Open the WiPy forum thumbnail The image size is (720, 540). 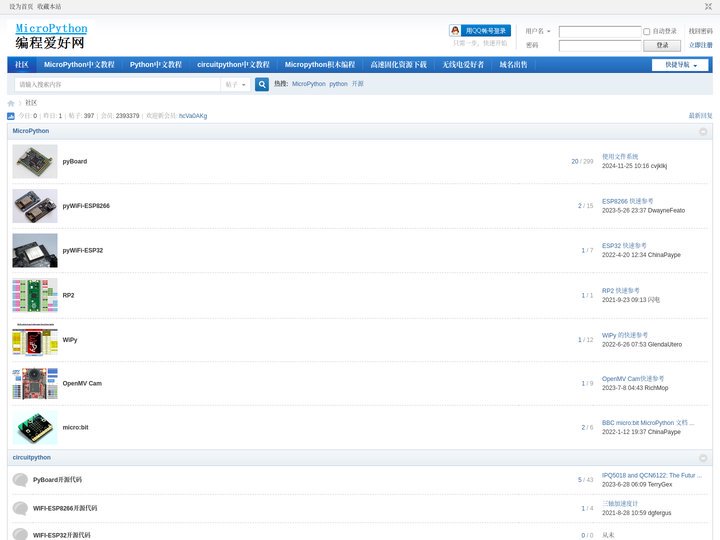click(x=35, y=339)
